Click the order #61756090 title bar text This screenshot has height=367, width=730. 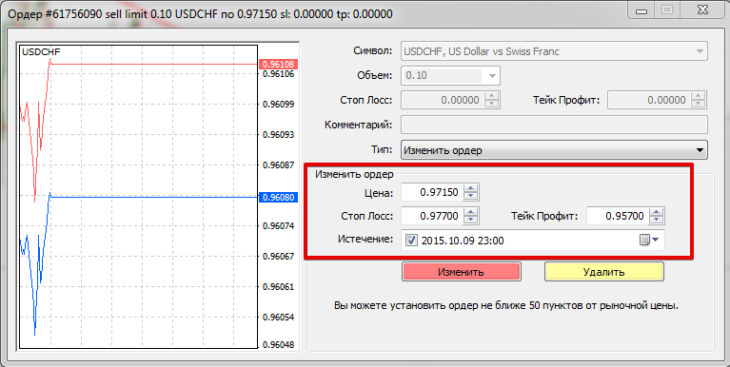coord(200,14)
